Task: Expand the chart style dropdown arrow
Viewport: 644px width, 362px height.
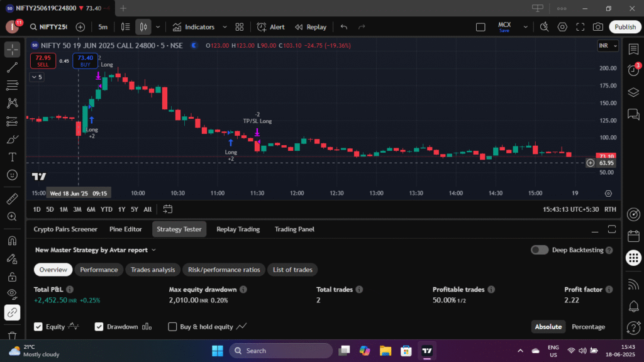Action: 158,27
